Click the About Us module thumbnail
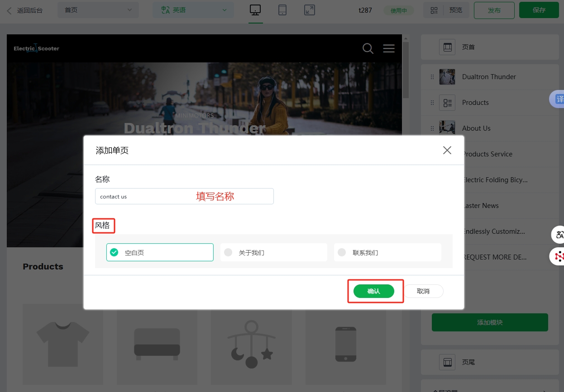This screenshot has width=564, height=392. (447, 128)
